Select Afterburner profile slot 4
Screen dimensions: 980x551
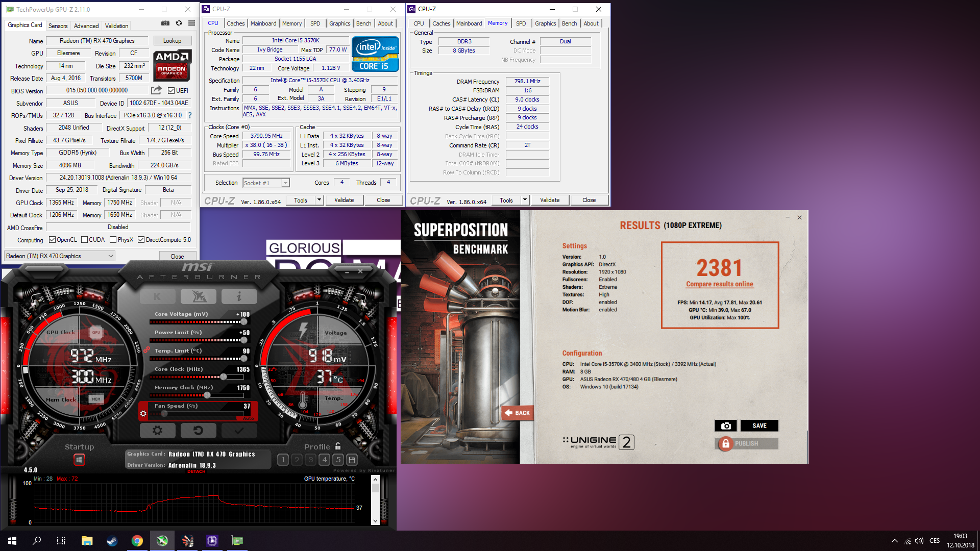coord(325,460)
